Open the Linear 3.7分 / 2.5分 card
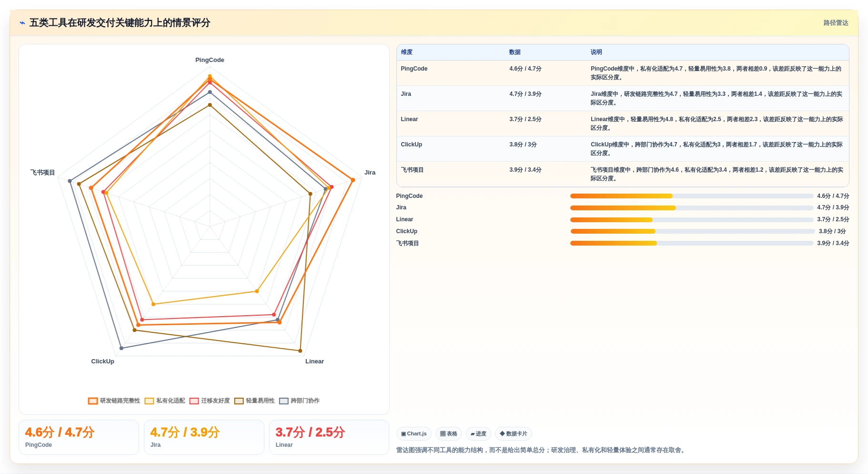The width and height of the screenshot is (868, 474). tap(329, 437)
